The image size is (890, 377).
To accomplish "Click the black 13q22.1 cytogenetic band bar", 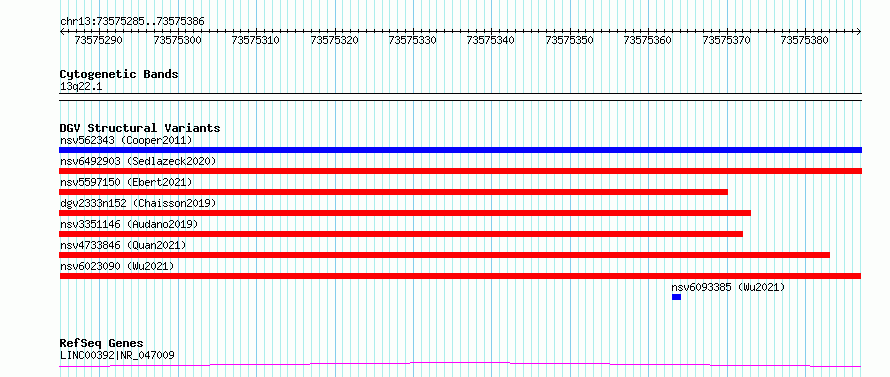I will pyautogui.click(x=460, y=97).
